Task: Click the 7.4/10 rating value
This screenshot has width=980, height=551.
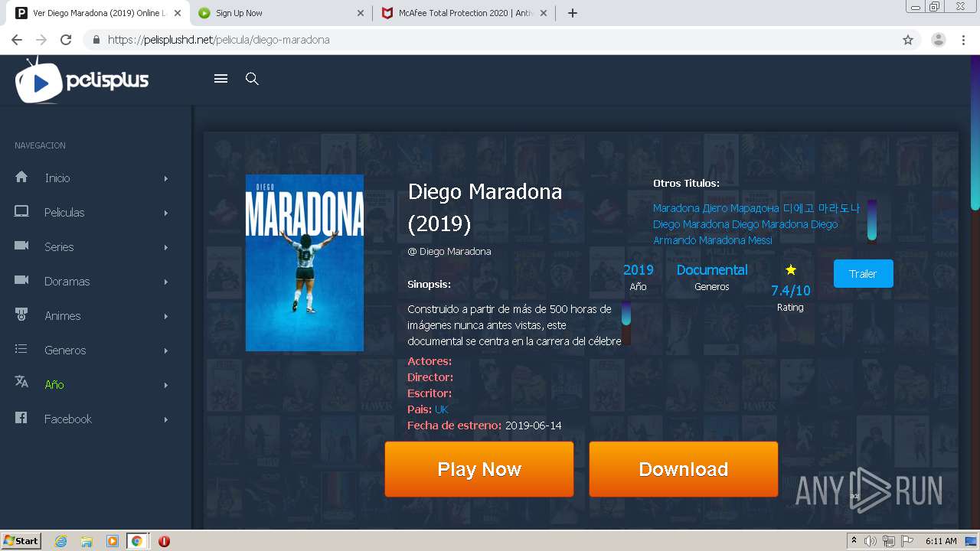Action: [791, 290]
